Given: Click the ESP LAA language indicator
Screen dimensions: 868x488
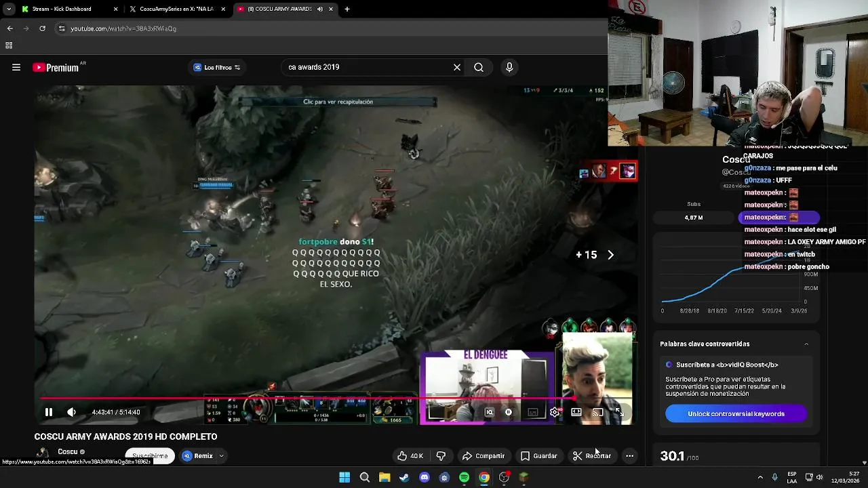Looking at the screenshot, I should [x=792, y=477].
